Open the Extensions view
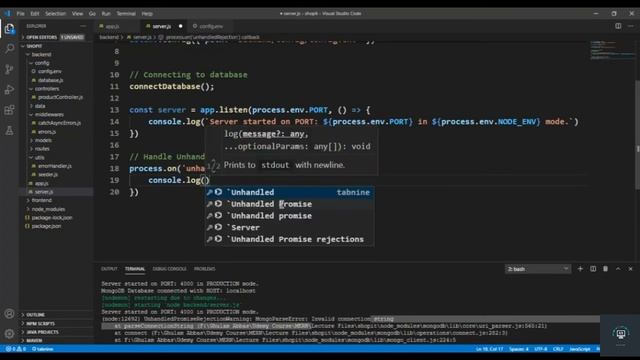Image resolution: width=640 pixels, height=360 pixels. pos(9,110)
